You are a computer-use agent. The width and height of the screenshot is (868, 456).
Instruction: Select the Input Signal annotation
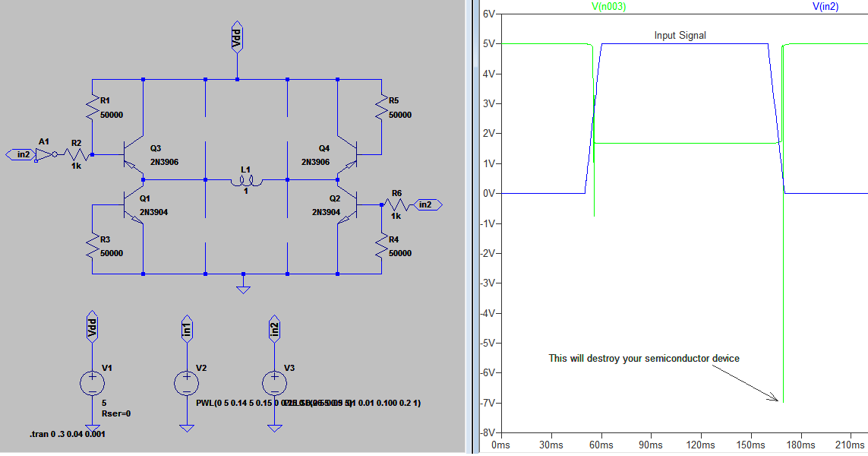click(680, 35)
